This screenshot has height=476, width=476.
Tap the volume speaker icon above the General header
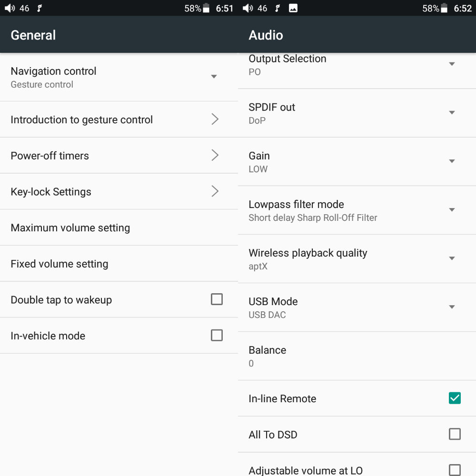(x=10, y=8)
